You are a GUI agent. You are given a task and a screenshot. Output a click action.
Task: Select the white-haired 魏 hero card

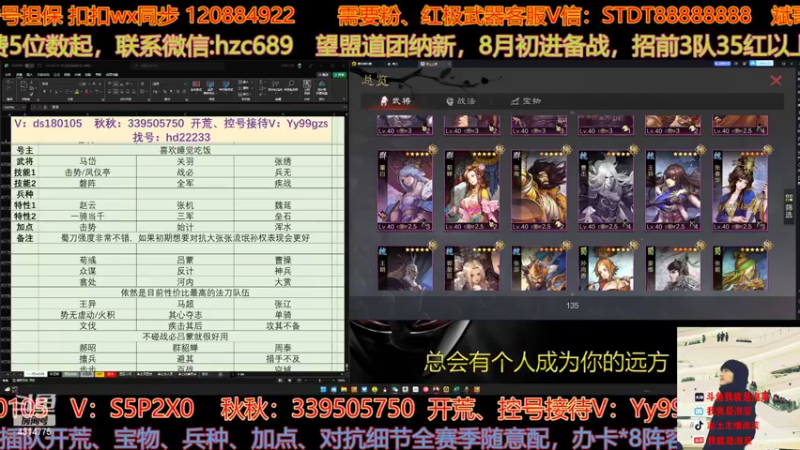[606, 190]
